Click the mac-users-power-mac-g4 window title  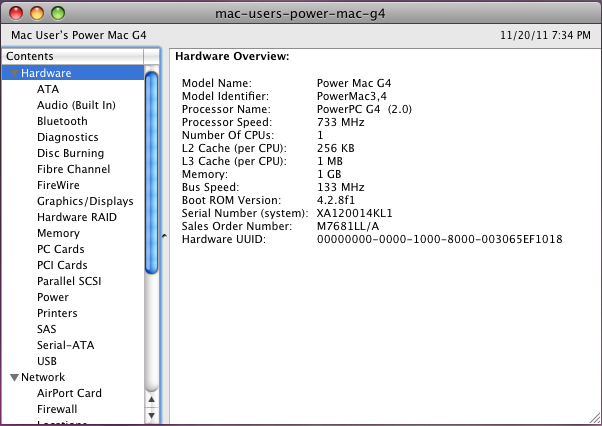pos(300,13)
